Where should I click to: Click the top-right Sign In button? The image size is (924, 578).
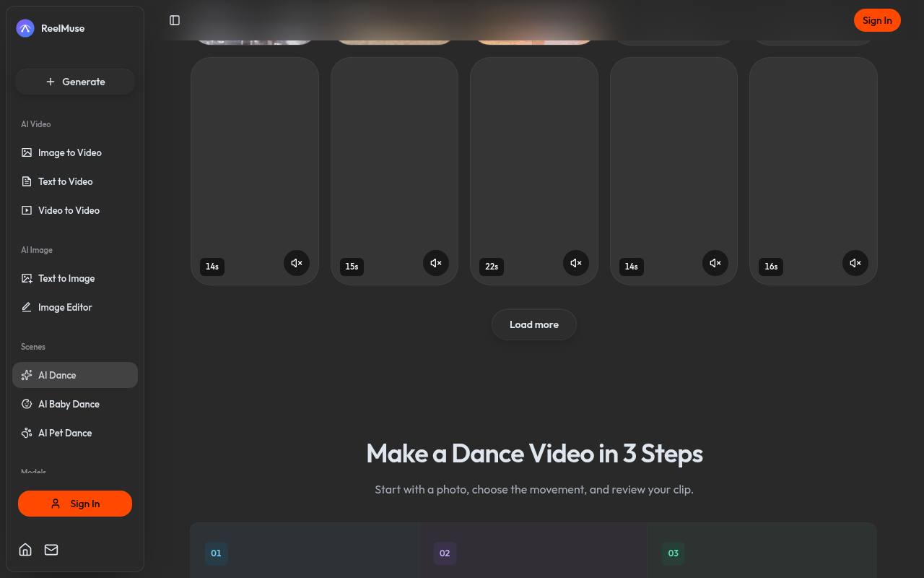(x=877, y=20)
